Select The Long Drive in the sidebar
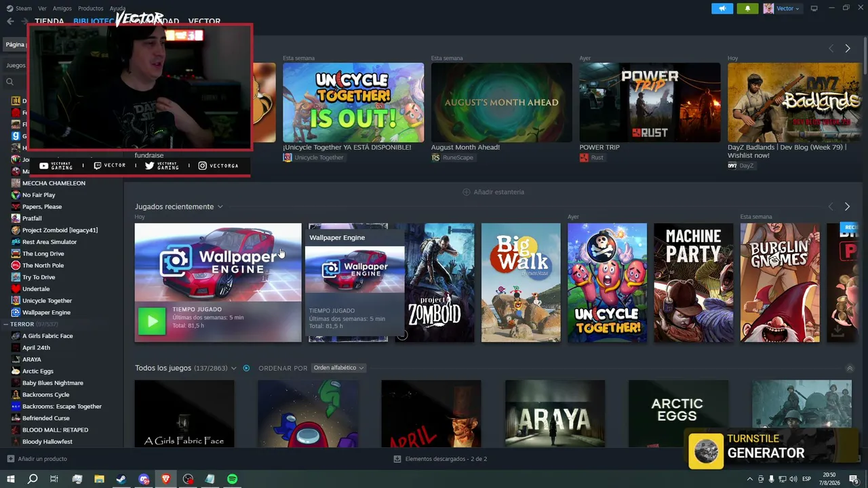This screenshot has width=868, height=488. (x=43, y=253)
